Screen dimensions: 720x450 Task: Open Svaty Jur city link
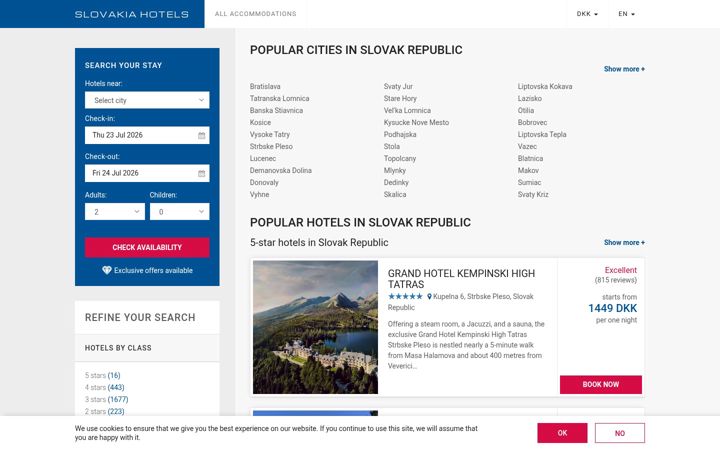click(x=398, y=86)
